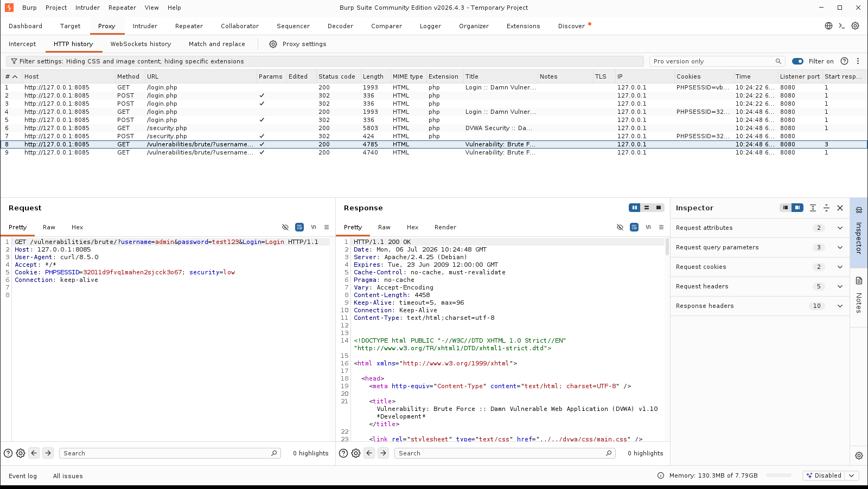Collapse all Inspector sections icon
This screenshot has width=868, height=489.
click(x=826, y=208)
